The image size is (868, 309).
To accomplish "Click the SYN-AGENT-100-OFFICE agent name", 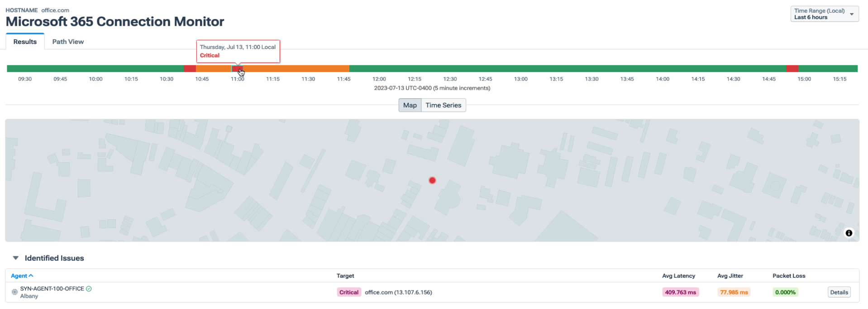I will coord(52,289).
